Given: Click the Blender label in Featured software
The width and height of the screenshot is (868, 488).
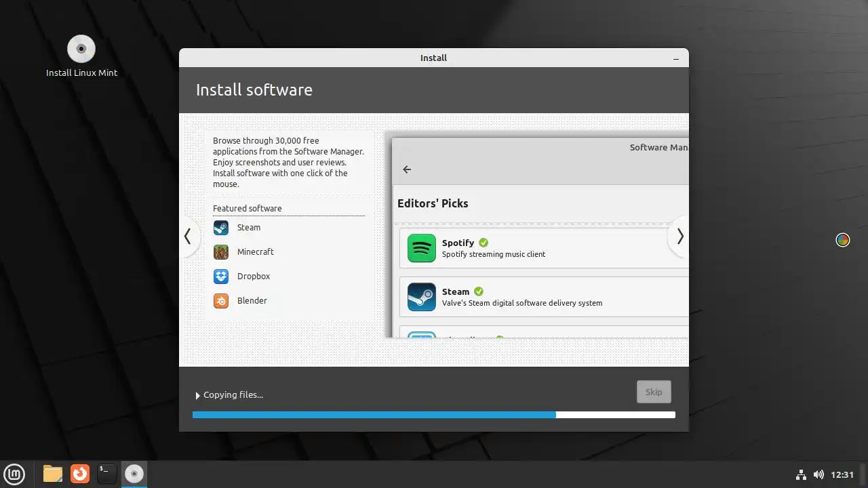Looking at the screenshot, I should coord(252,301).
